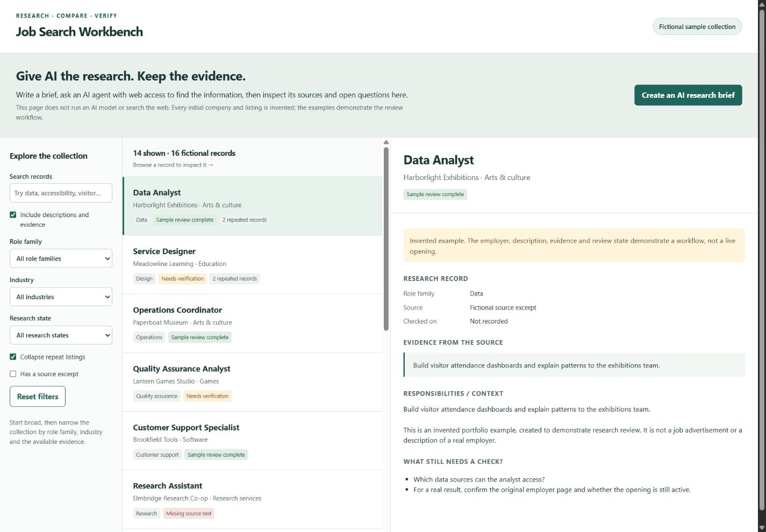Image resolution: width=766 pixels, height=532 pixels.
Task: Click the Explore the collection heading
Action: (48, 156)
